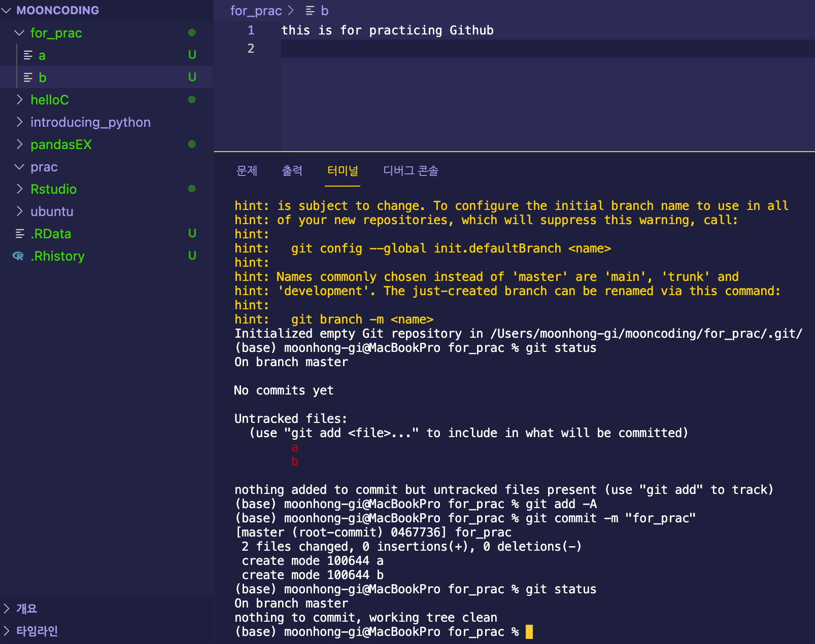815x644 pixels.
Task: Open the .Rhistory file
Action: click(x=107, y=256)
